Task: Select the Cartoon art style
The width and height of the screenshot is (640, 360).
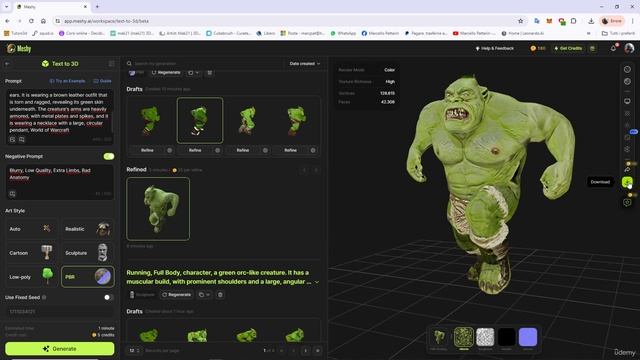Action: pos(32,253)
